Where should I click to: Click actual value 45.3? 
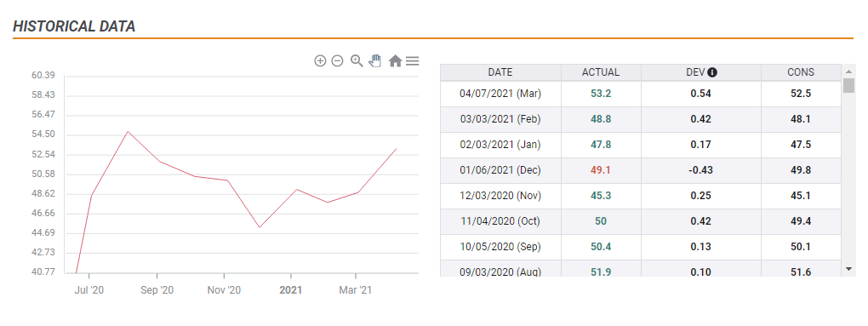coord(601,196)
